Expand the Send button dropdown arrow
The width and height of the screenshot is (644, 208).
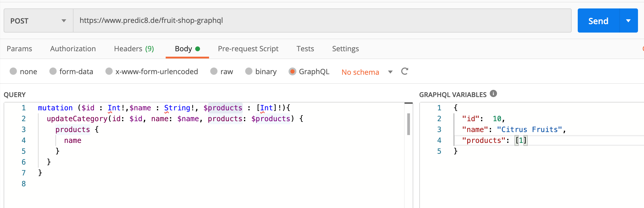coord(628,20)
